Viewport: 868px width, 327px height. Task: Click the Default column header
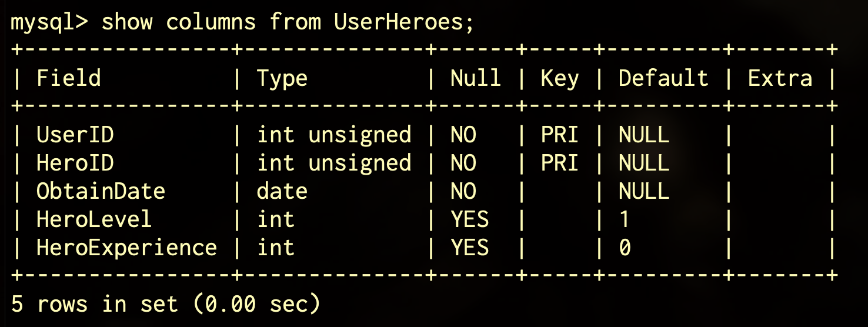(663, 78)
